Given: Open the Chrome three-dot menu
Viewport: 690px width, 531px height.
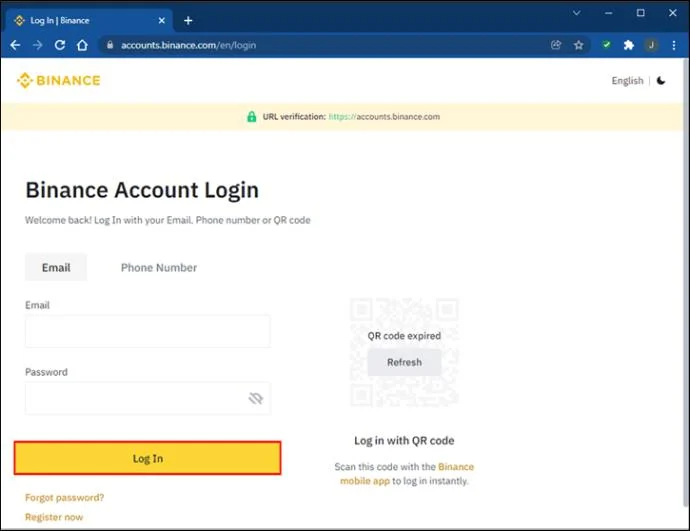Looking at the screenshot, I should 674,45.
